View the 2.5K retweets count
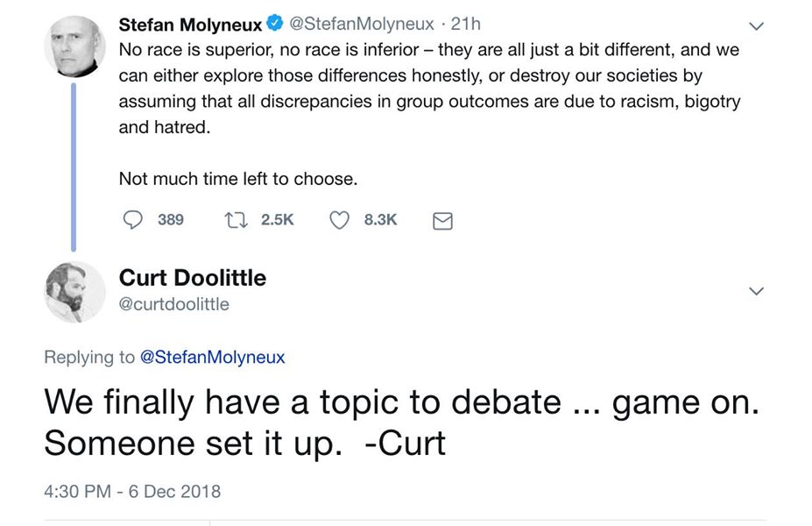This screenshot has height=526, width=812. [x=278, y=220]
